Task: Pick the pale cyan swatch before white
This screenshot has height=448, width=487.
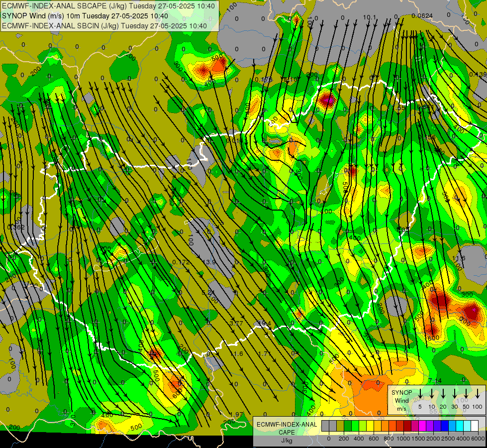Action: click(x=468, y=426)
